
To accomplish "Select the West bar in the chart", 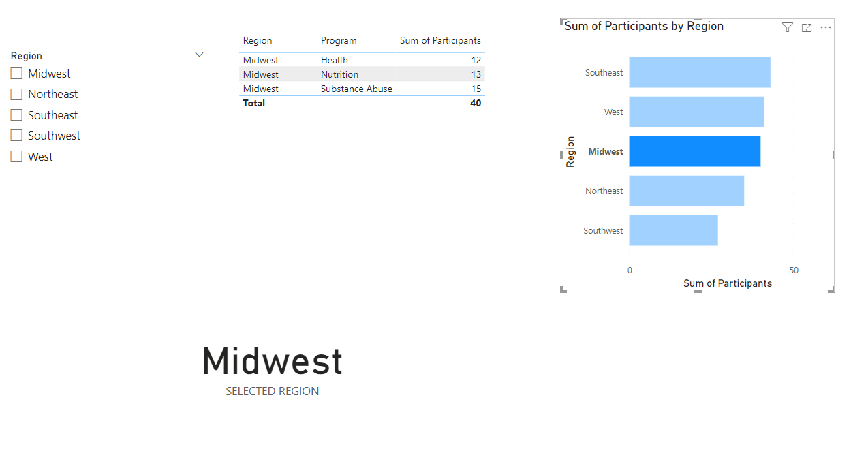I will [695, 111].
